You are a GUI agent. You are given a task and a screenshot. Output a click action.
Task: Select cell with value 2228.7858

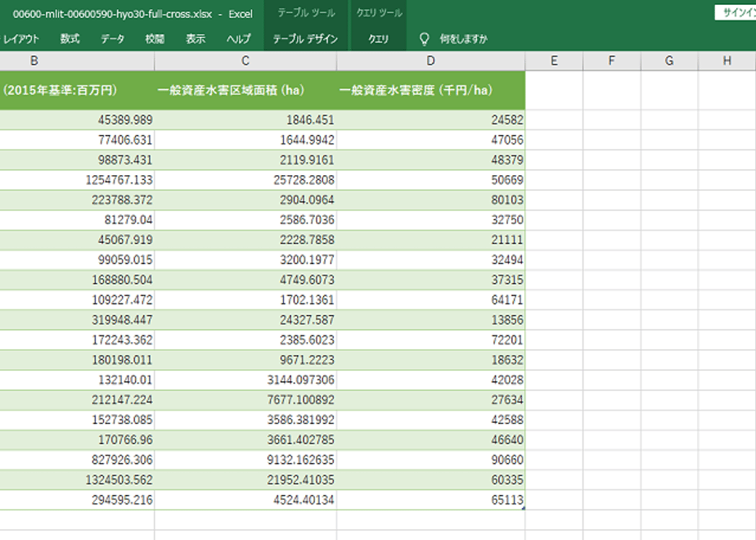tap(245, 240)
